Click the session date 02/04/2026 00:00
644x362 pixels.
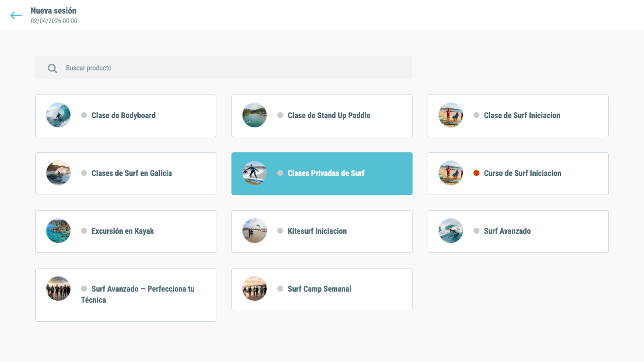tap(54, 21)
